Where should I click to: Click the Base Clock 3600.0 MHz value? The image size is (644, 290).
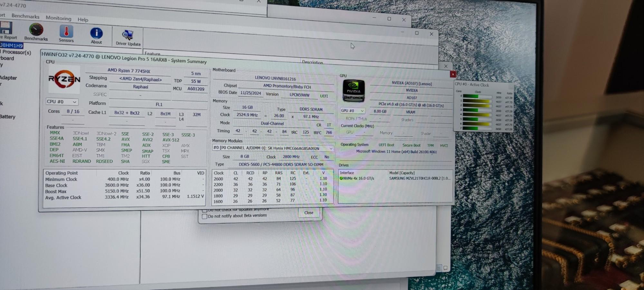click(x=117, y=185)
